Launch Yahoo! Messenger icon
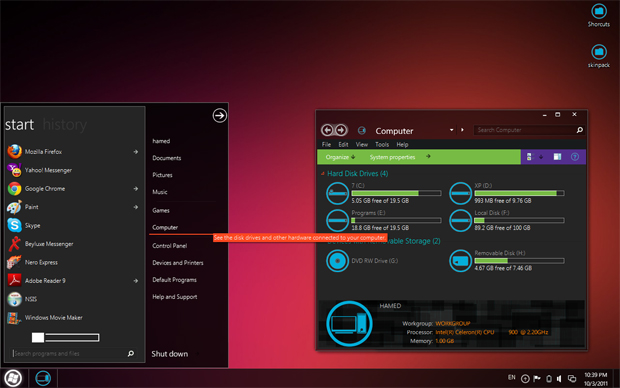Viewport: 620px width, 388px height. click(14, 170)
